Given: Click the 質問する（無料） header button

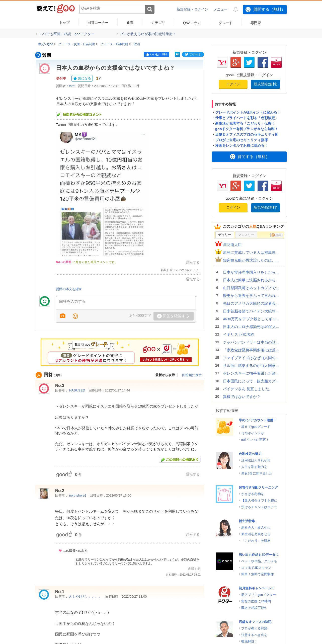Looking at the screenshot, I should [x=265, y=10].
